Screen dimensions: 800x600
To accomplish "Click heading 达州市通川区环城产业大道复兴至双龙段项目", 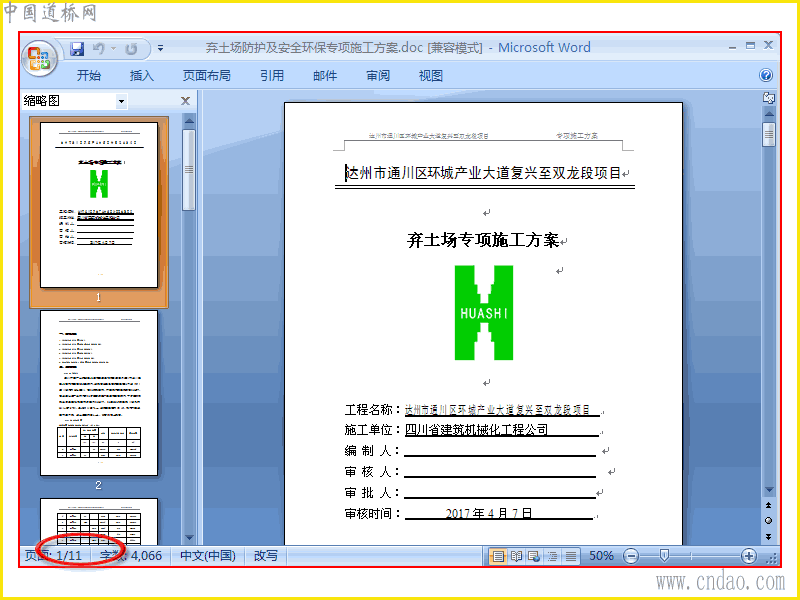I will [483, 173].
